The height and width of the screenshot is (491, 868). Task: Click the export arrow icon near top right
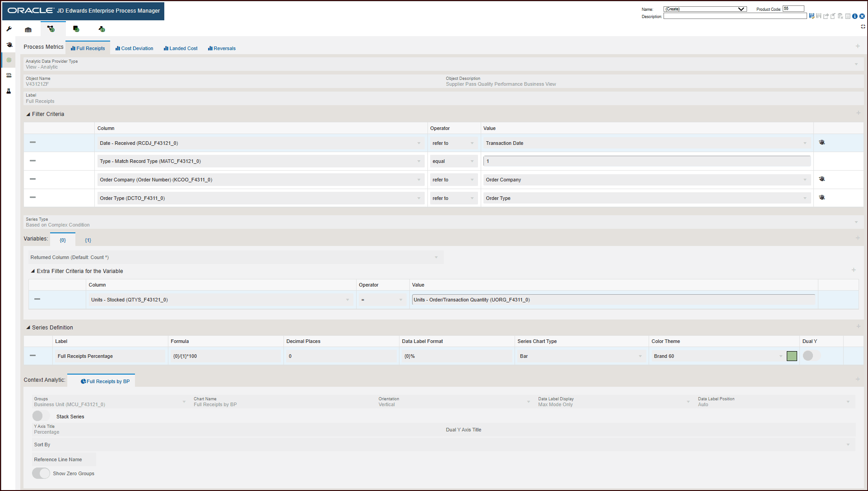click(x=826, y=16)
